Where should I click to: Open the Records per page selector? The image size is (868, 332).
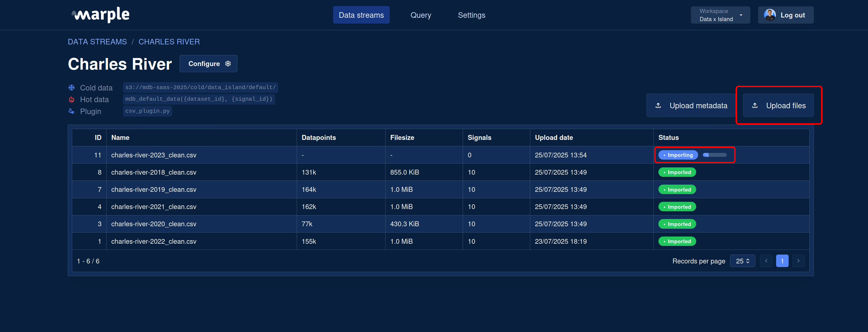[x=742, y=261]
